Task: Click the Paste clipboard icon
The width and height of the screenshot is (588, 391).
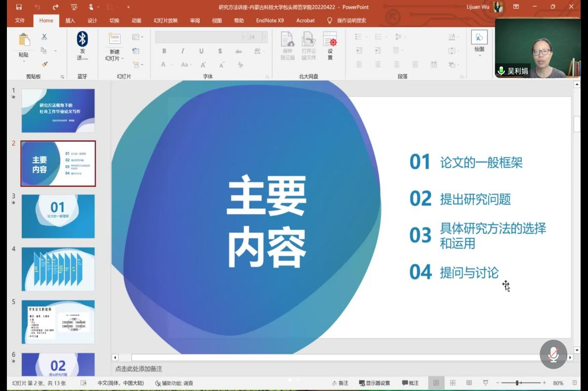Action: [x=24, y=40]
